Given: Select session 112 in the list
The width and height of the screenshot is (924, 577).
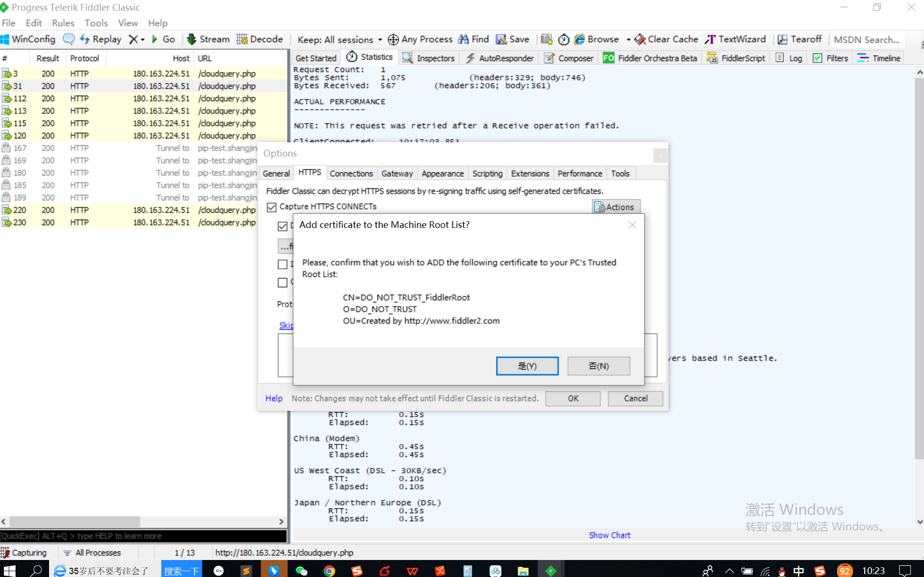Looking at the screenshot, I should pos(144,99).
